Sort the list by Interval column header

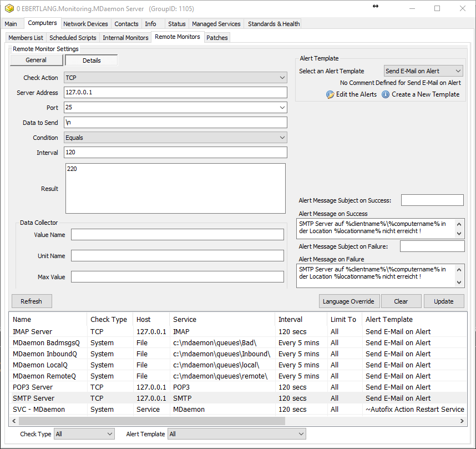(x=290, y=320)
